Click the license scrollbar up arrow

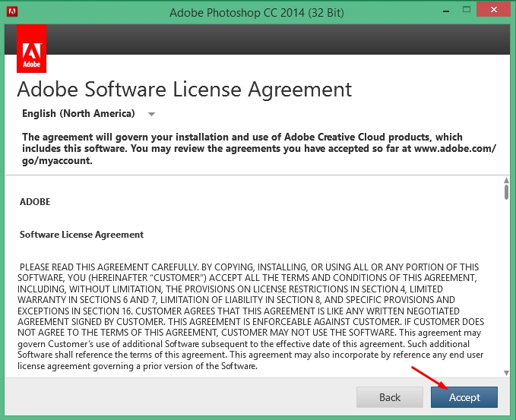[x=506, y=180]
